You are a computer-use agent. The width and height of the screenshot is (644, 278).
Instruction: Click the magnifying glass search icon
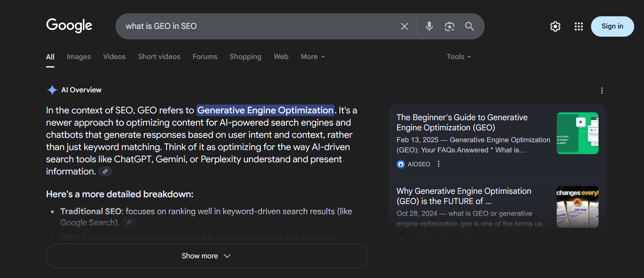pyautogui.click(x=469, y=26)
